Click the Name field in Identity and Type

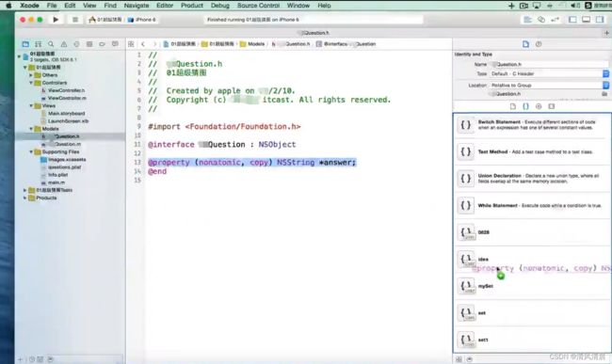pyautogui.click(x=549, y=64)
